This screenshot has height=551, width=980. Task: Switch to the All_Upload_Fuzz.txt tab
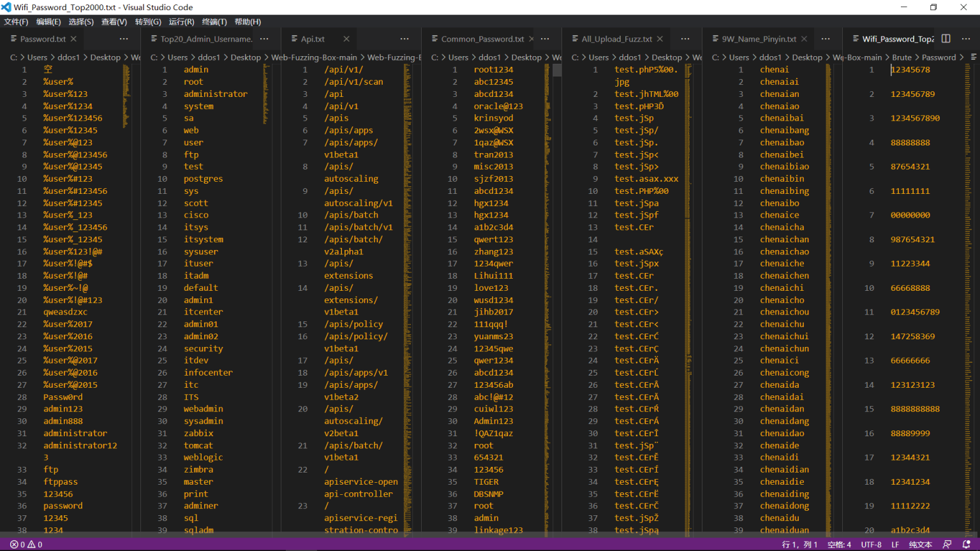pos(616,38)
